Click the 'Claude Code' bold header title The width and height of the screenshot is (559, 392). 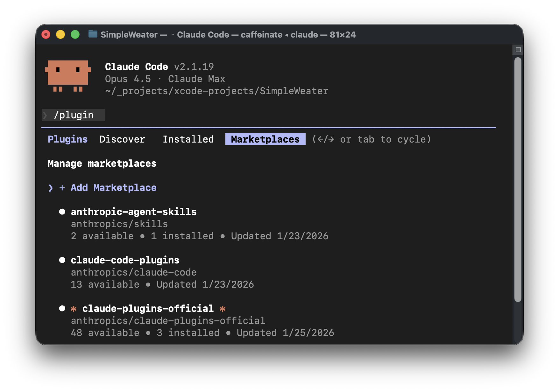click(137, 66)
